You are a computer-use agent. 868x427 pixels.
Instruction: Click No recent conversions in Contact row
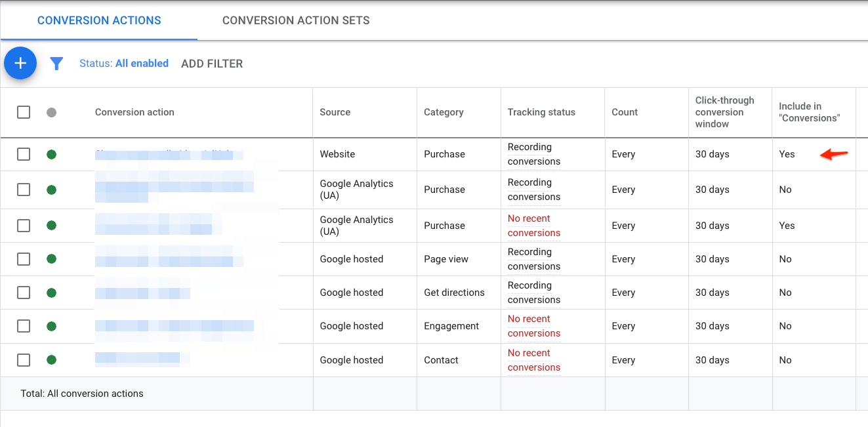click(x=534, y=360)
